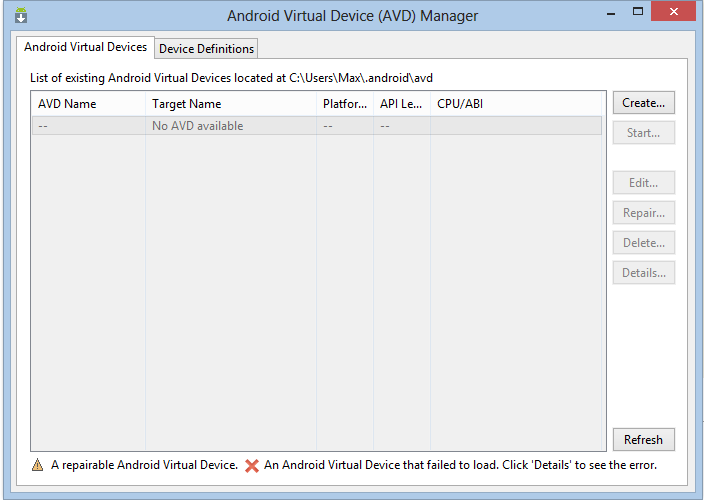Maximize the AVD Manager window

[x=638, y=12]
